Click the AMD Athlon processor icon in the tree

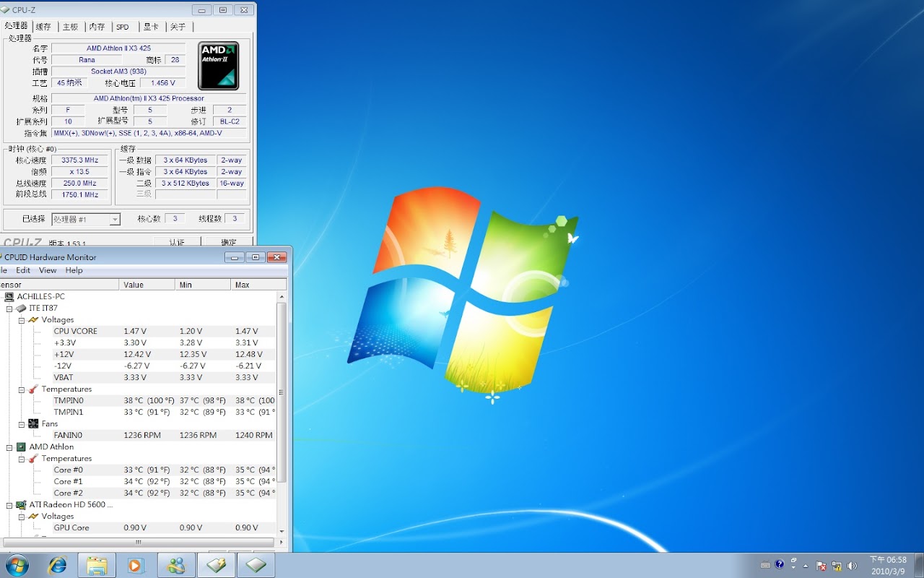21,447
